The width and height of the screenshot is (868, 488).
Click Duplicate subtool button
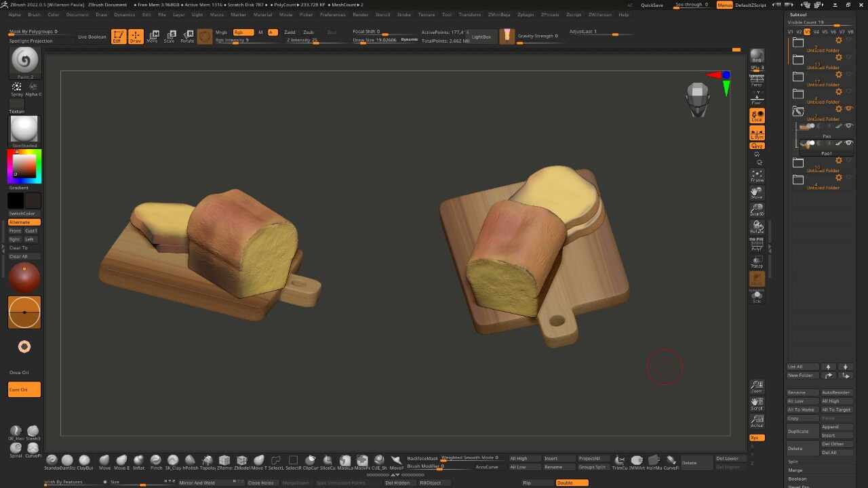(803, 431)
